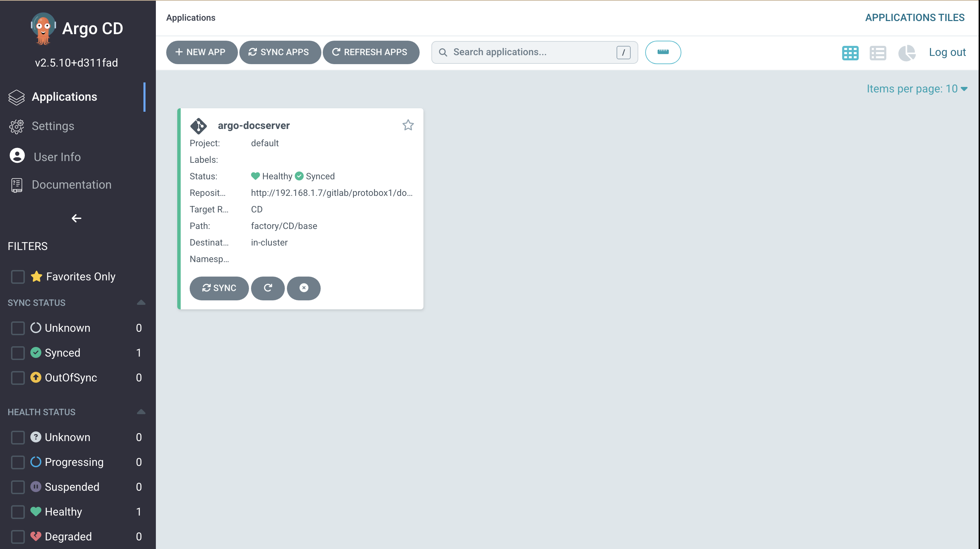Click the delete icon on the argo-docserver tile

[303, 288]
